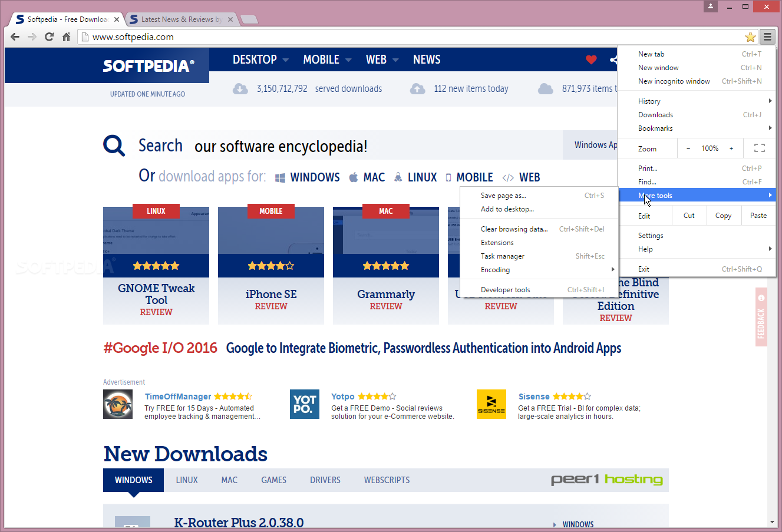Click the Linux penguin icon

pos(398,177)
